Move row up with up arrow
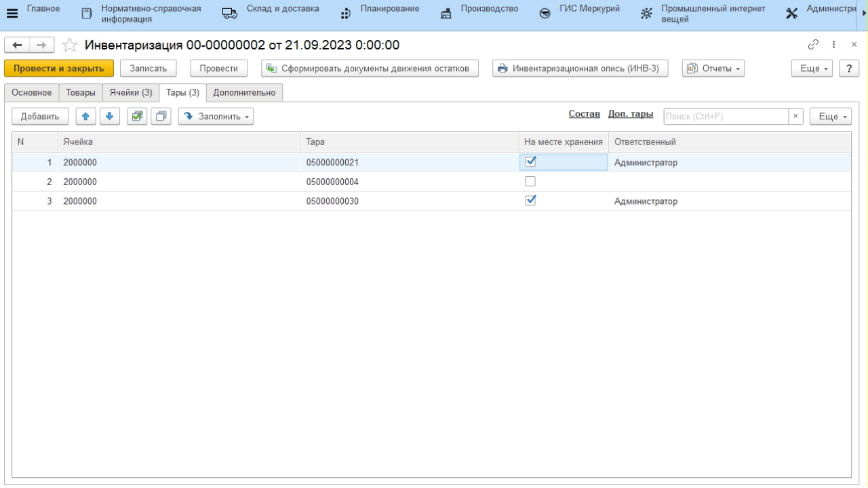 (x=85, y=117)
